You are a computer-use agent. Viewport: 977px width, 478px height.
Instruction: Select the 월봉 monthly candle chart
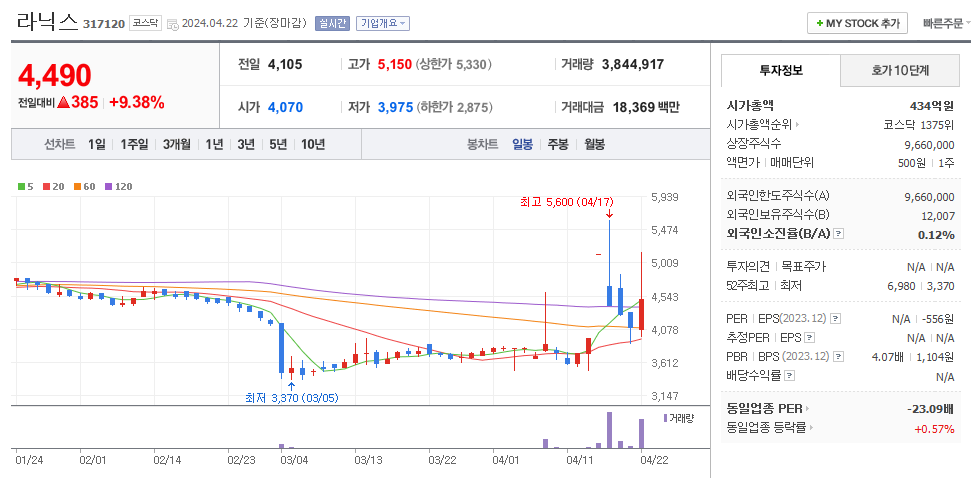[594, 145]
